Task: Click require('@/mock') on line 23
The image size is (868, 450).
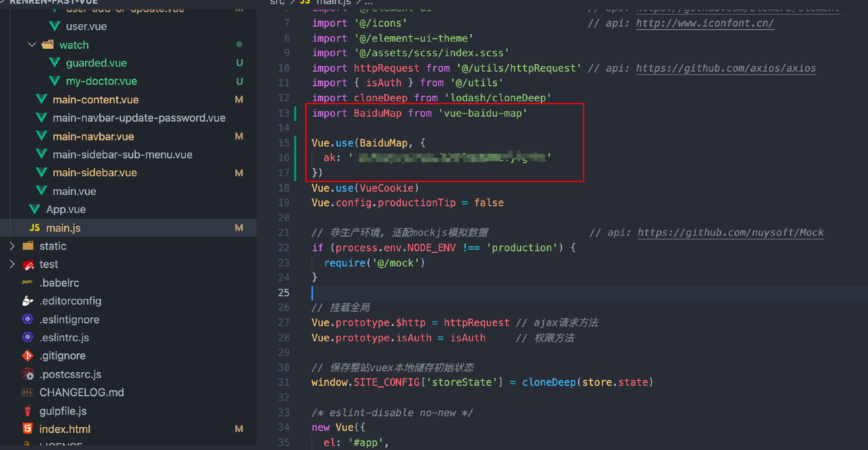Action: point(374,263)
